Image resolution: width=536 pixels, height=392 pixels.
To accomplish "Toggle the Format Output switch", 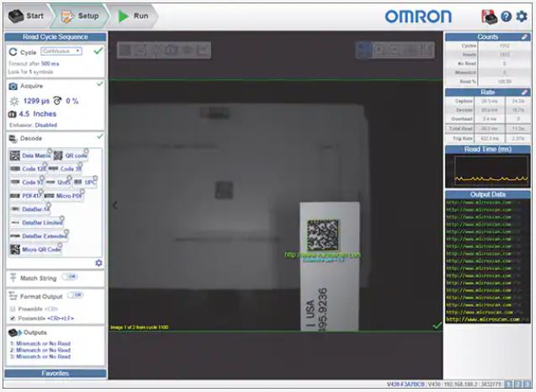I will [75, 295].
